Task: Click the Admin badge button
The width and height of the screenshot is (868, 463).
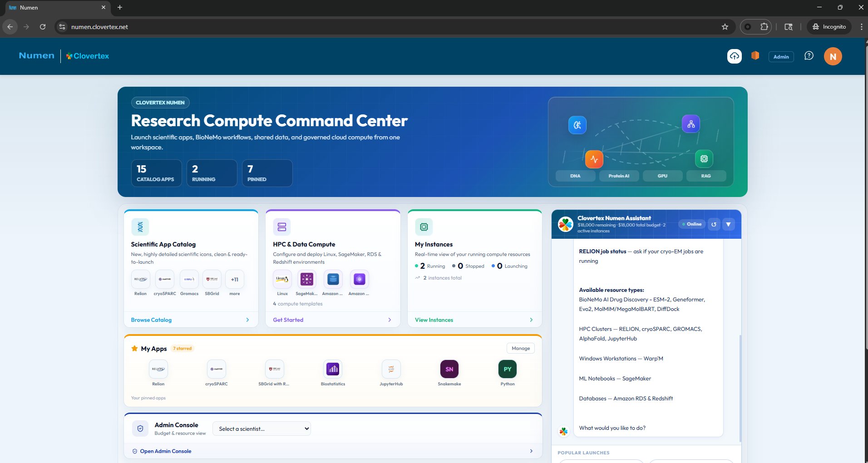Action: click(781, 57)
